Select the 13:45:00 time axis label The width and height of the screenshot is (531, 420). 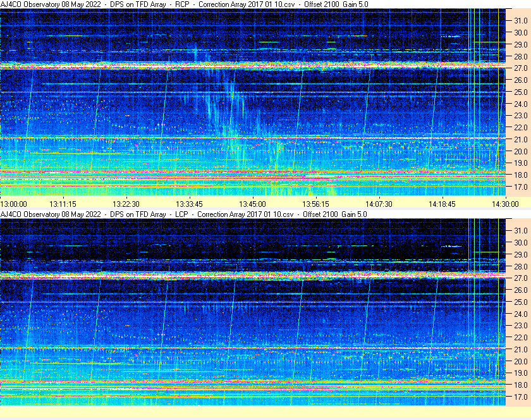[252, 204]
